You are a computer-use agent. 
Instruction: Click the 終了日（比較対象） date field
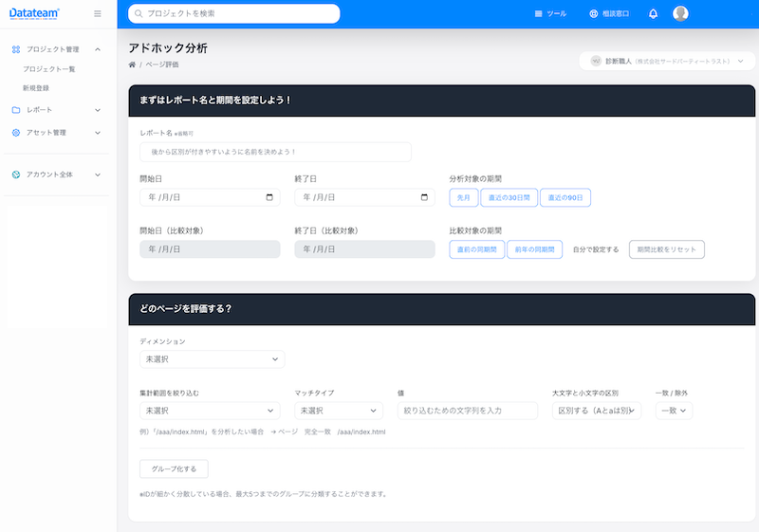[x=364, y=249]
